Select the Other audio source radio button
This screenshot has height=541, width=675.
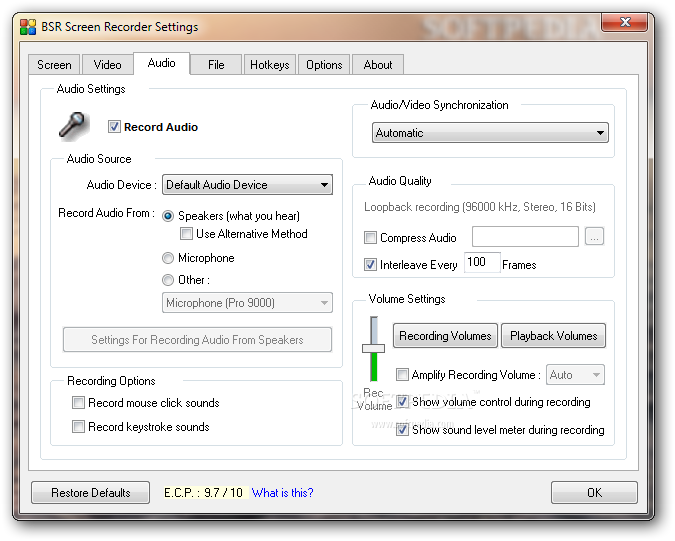(168, 280)
